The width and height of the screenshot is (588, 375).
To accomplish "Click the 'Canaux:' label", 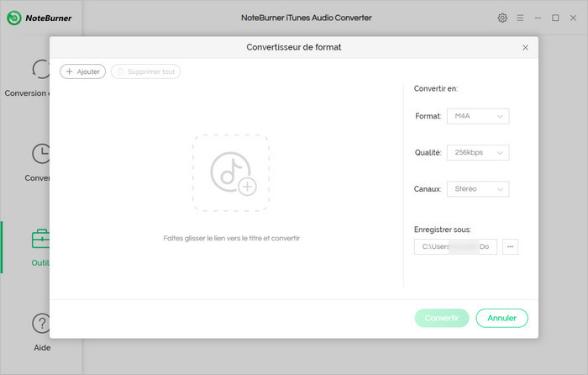I will 428,189.
